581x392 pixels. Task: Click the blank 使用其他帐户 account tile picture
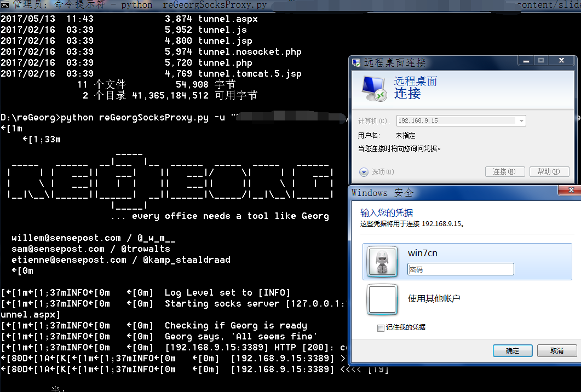coord(382,299)
